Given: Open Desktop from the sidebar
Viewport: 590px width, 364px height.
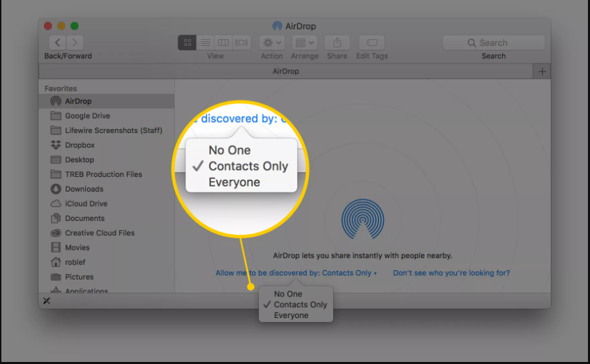Looking at the screenshot, I should coord(107,160).
